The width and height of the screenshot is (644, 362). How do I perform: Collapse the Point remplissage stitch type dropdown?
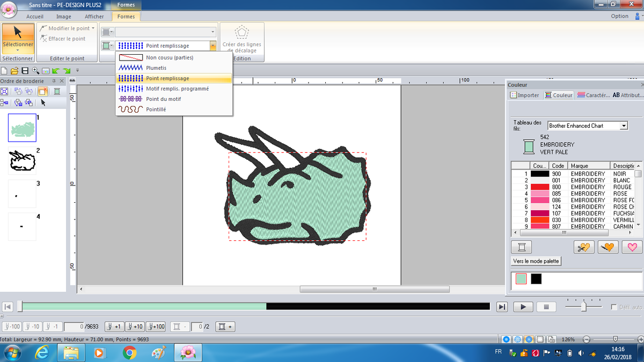tap(213, 46)
